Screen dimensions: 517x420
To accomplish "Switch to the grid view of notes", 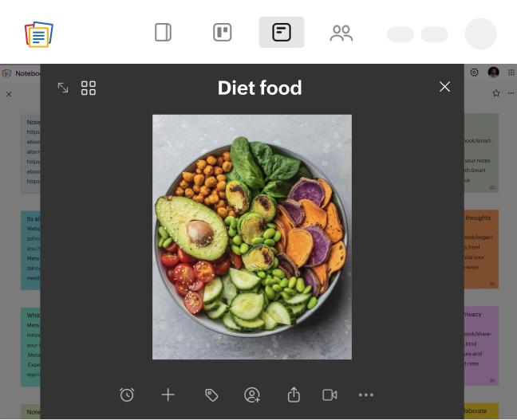I will tap(89, 88).
